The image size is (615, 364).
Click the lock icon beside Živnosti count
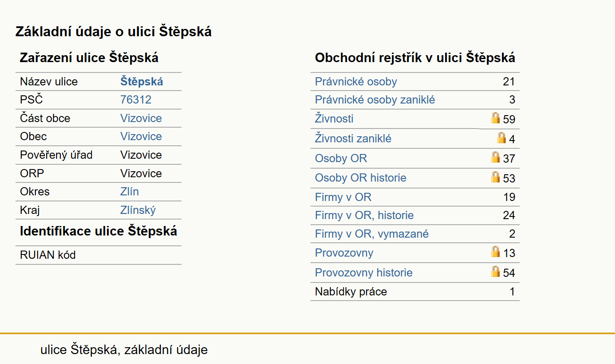tap(496, 118)
